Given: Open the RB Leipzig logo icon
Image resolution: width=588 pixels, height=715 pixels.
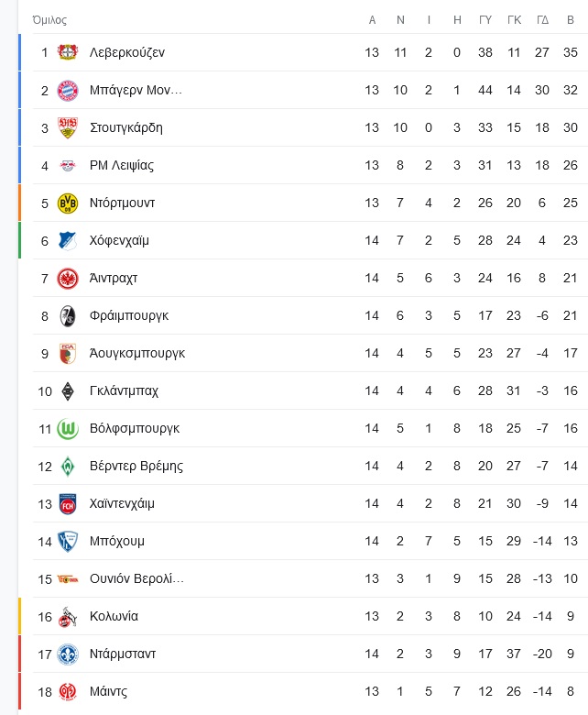Looking at the screenshot, I should tap(68, 166).
